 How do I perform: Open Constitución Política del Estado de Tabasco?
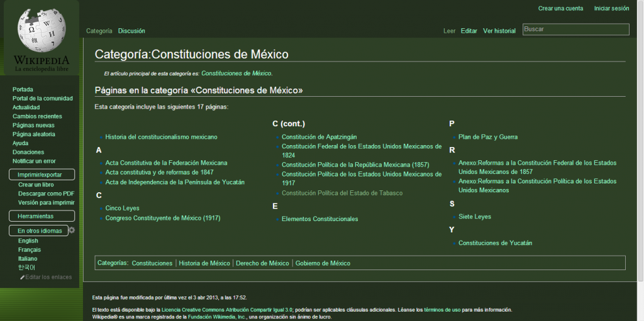click(342, 193)
